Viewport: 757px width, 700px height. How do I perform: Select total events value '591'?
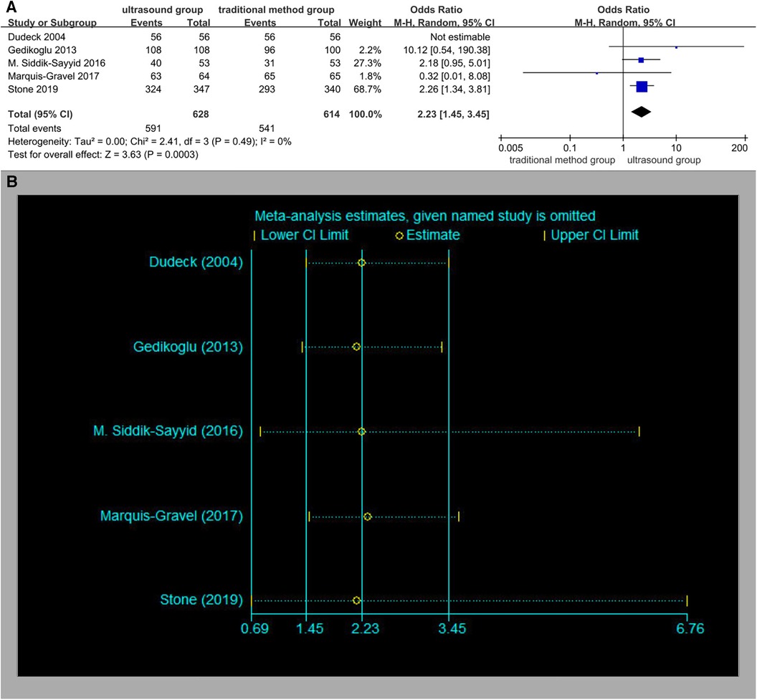point(153,128)
